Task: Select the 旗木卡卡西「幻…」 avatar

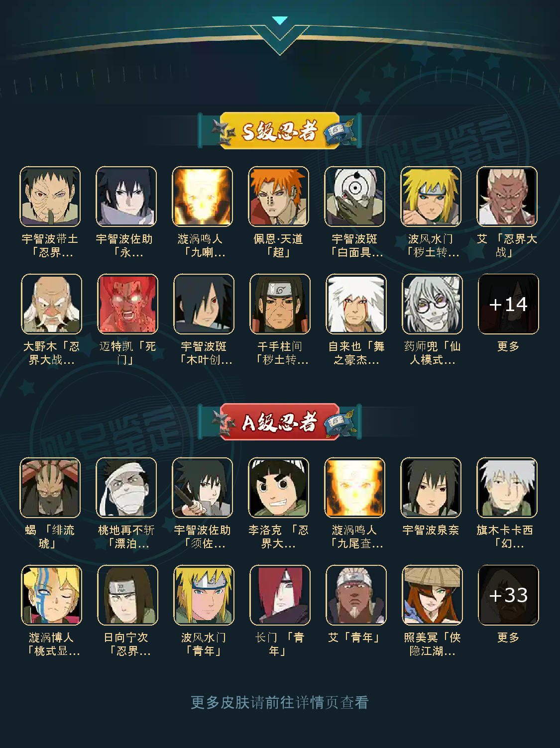Action: click(507, 488)
